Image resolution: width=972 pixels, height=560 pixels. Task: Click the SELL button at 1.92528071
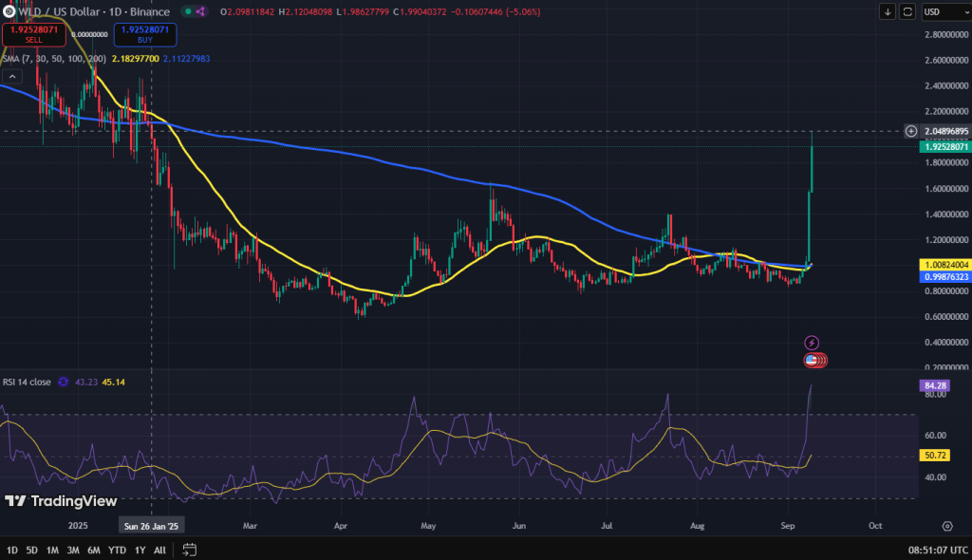pos(34,35)
